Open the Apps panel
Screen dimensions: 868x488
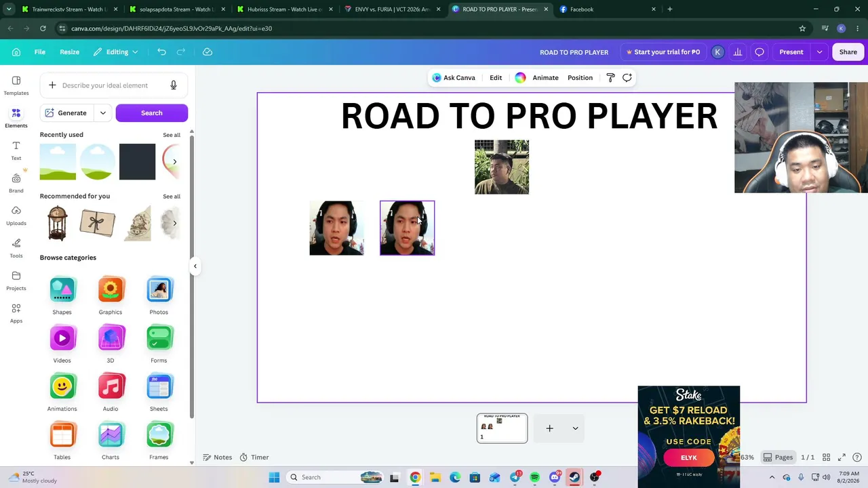[16, 313]
